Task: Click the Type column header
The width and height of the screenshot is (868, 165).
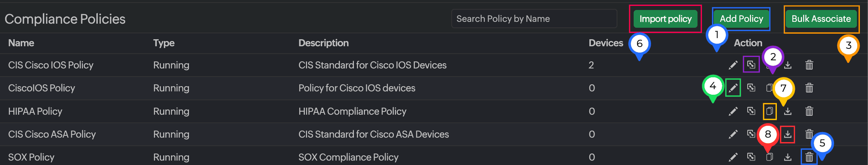Action: (x=164, y=43)
